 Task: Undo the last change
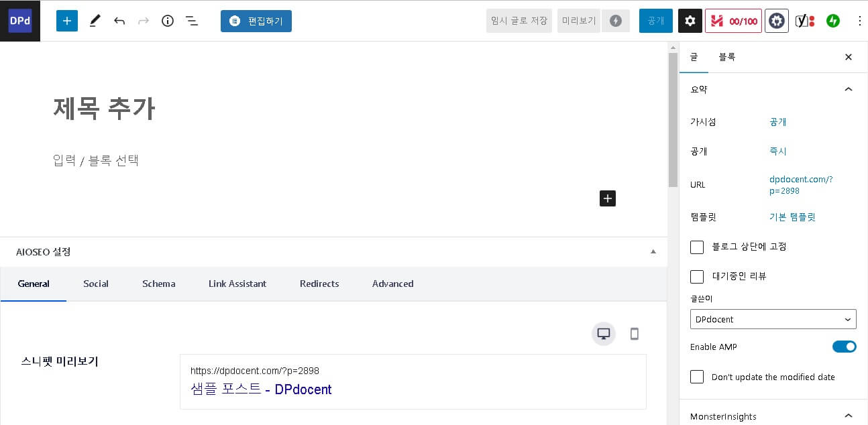(x=119, y=21)
